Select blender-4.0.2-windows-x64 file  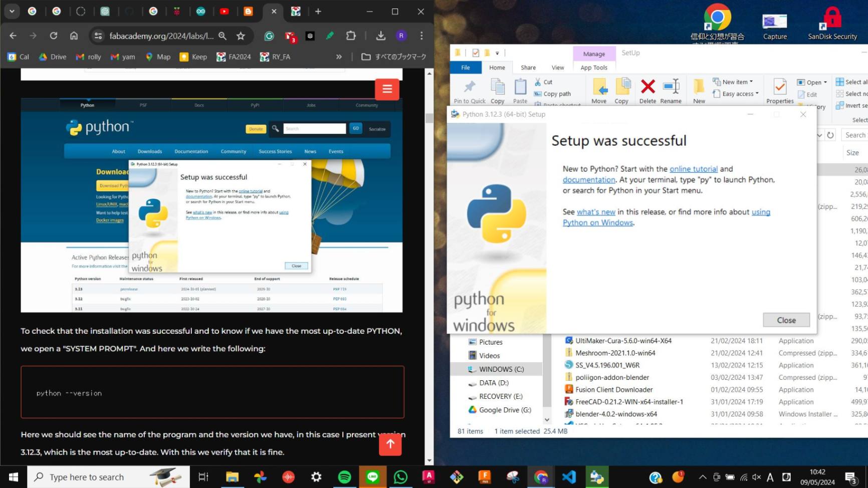click(616, 414)
